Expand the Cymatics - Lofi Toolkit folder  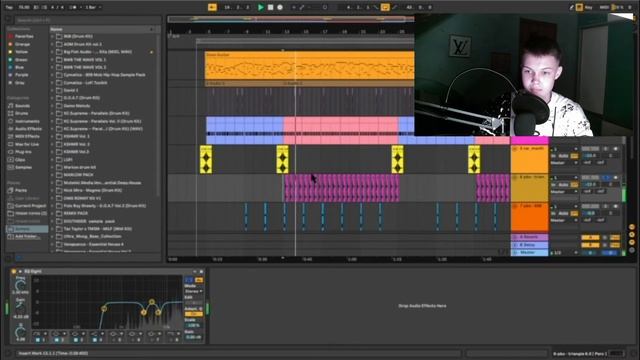(x=52, y=83)
